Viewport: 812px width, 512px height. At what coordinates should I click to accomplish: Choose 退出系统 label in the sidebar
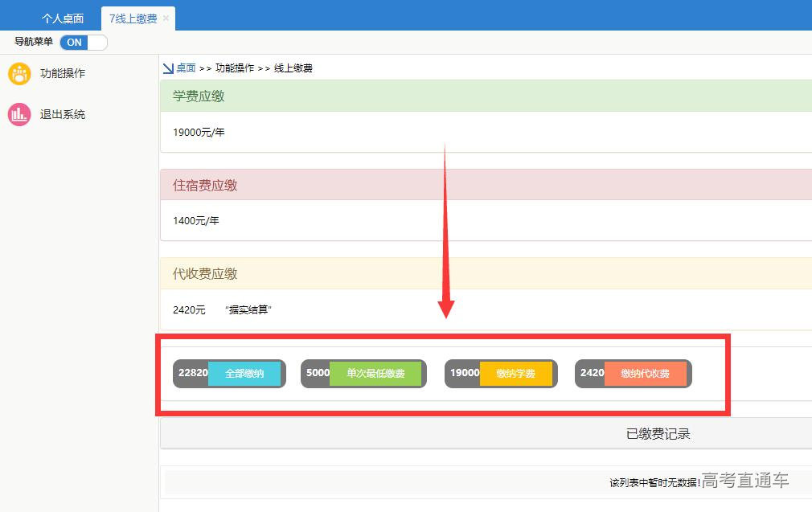[x=63, y=115]
